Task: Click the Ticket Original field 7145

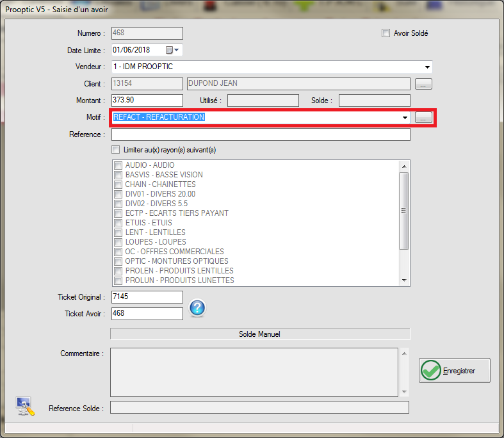Action: click(147, 297)
